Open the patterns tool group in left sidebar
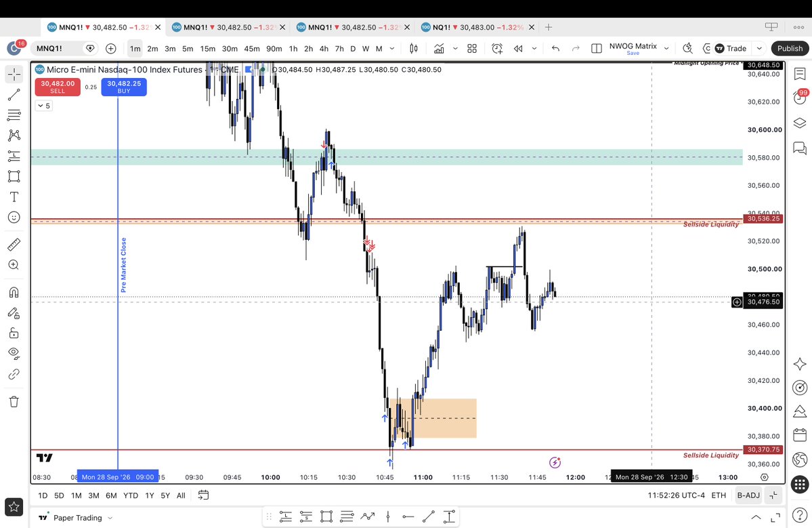 [x=14, y=136]
